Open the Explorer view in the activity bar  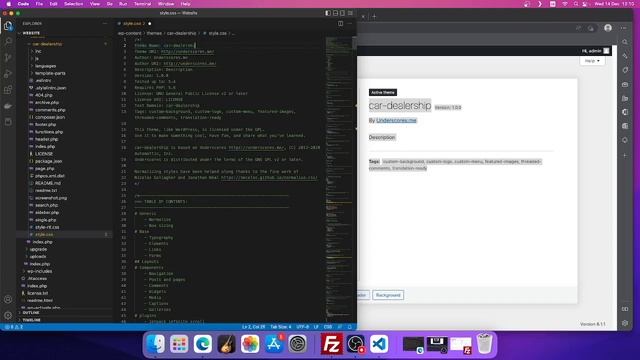[8, 26]
